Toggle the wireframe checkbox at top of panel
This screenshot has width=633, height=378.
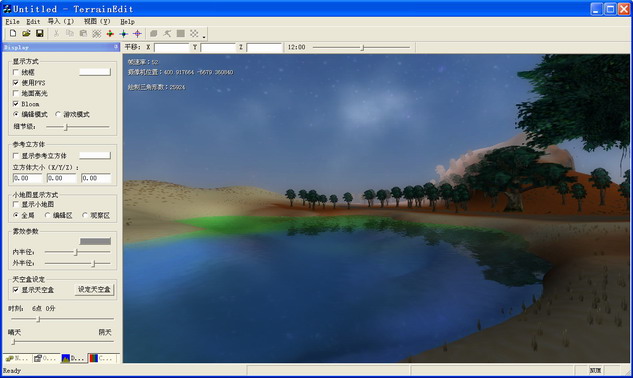coord(16,72)
